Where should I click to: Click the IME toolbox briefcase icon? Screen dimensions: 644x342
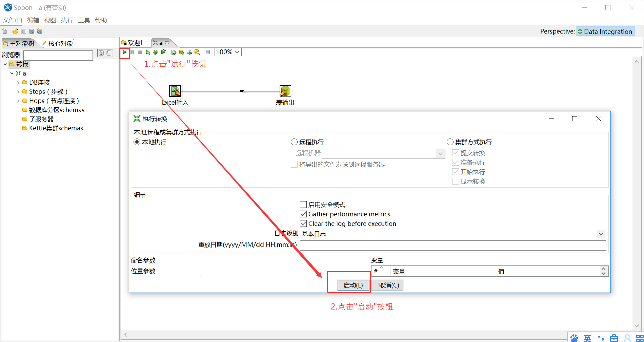coord(614,338)
